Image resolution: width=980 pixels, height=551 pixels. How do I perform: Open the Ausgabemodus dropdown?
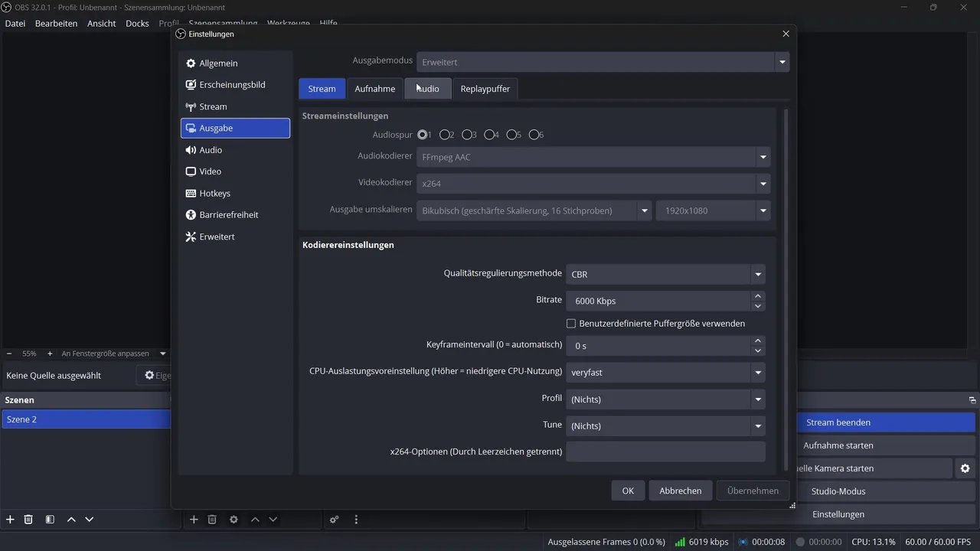[x=603, y=62]
